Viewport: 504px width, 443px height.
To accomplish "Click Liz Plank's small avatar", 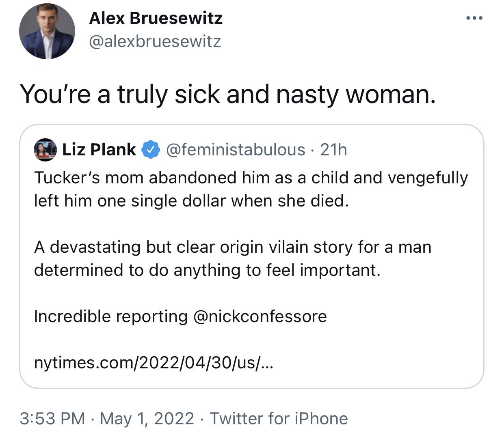I will point(45,150).
